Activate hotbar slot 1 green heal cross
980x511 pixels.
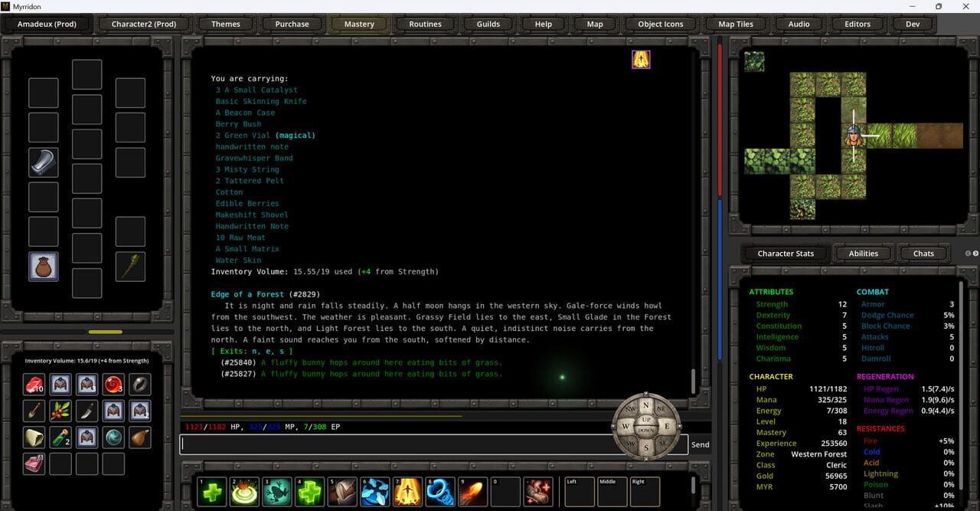[212, 492]
